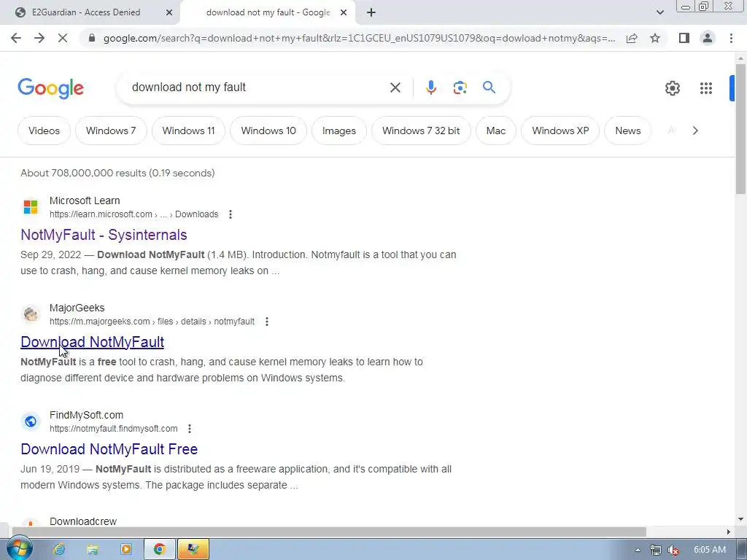Open Google quick settings gear
Viewport: 747px width, 560px height.
672,88
